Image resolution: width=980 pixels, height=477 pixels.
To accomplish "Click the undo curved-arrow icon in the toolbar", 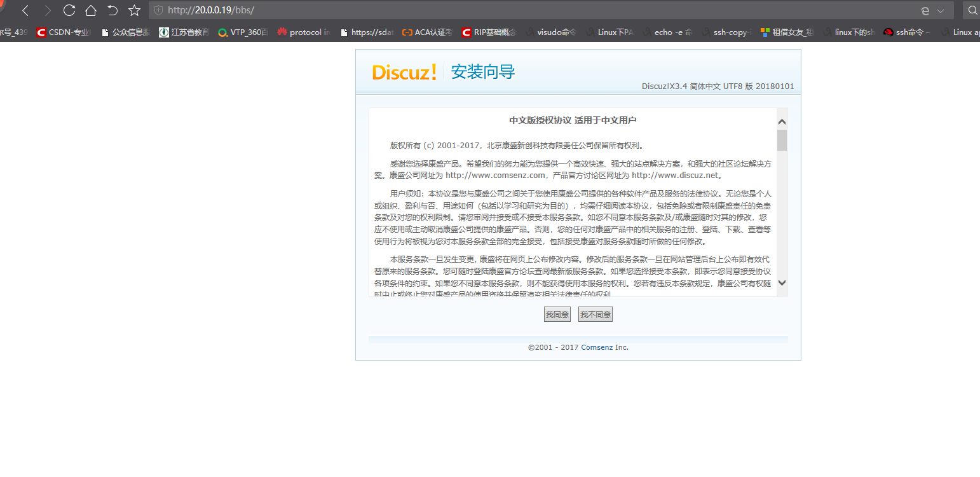I will [112, 10].
